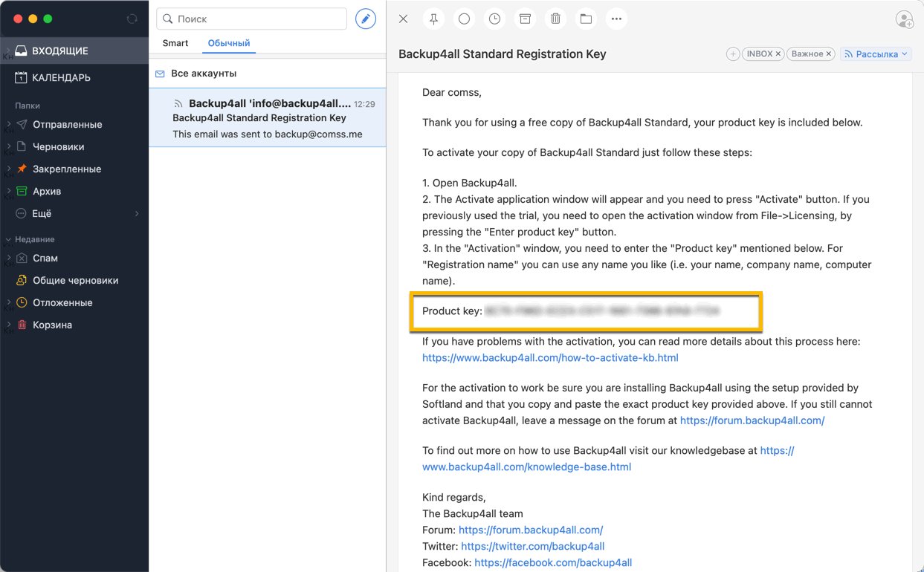Switch to the Обычный tab
The image size is (924, 572).
point(229,43)
